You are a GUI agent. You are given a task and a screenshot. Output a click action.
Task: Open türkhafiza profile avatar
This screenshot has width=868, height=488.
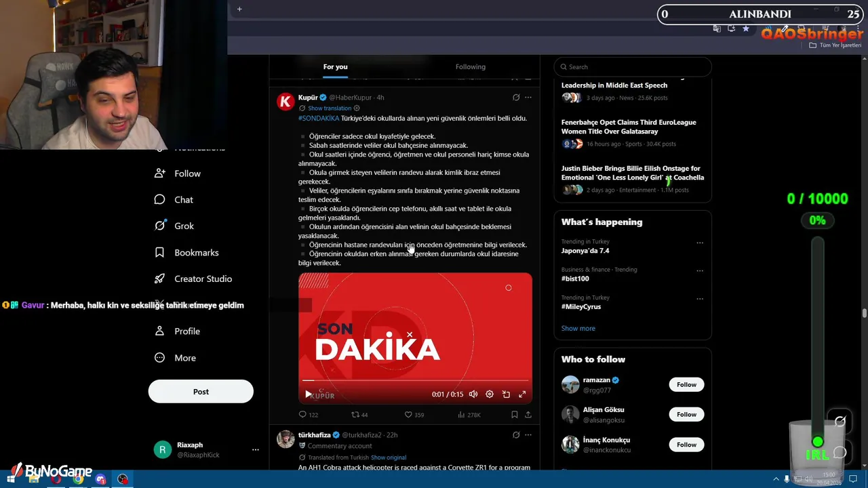pos(285,439)
